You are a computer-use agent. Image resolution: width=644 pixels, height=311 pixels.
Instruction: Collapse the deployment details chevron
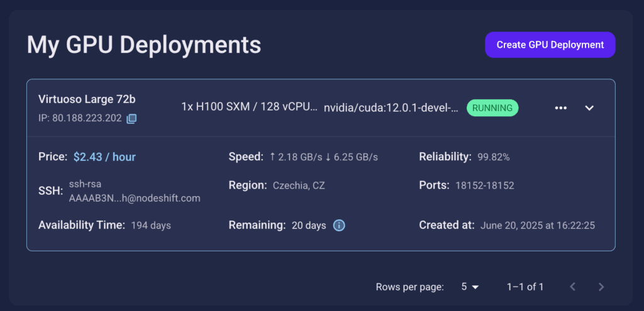click(589, 108)
